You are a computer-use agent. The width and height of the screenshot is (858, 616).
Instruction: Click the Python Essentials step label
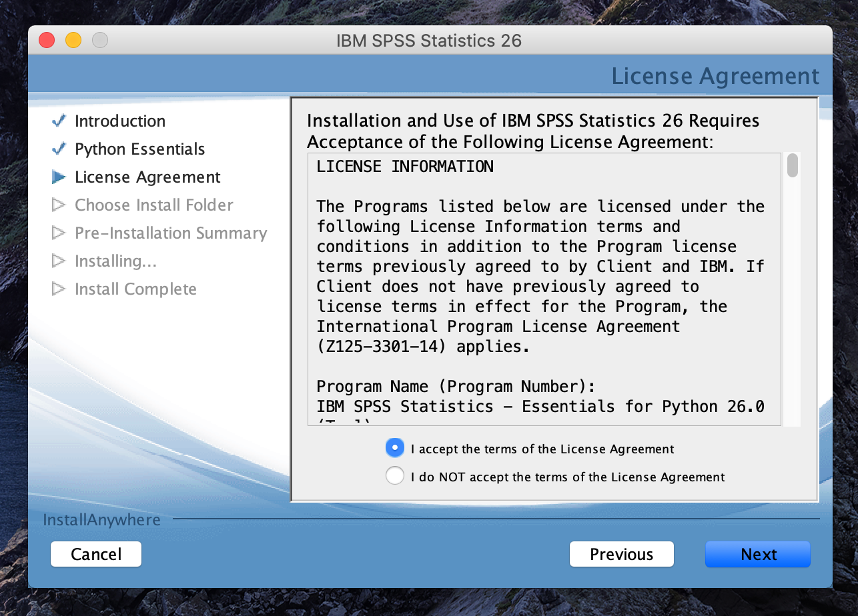[x=139, y=149]
